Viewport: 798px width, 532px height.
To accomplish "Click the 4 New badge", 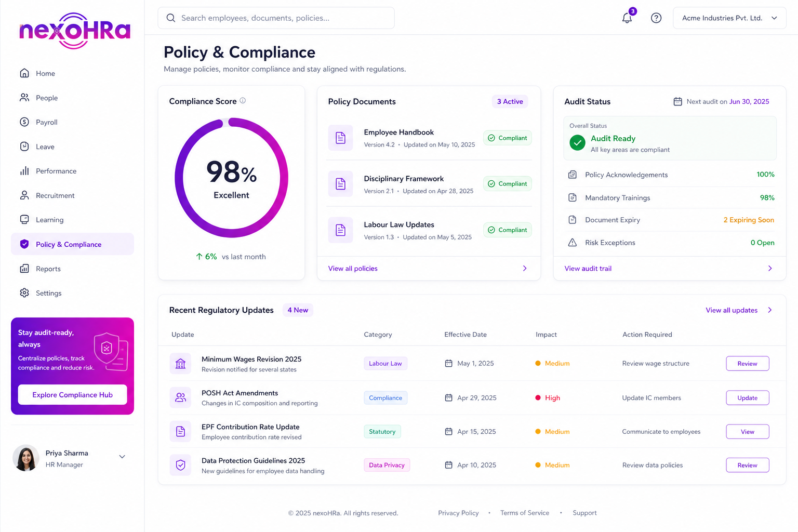I will pos(298,310).
